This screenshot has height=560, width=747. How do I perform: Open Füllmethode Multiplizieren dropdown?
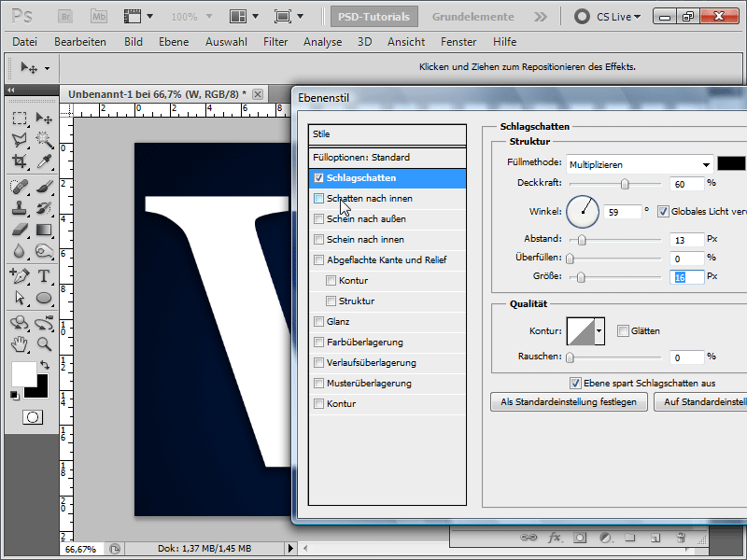coord(640,165)
